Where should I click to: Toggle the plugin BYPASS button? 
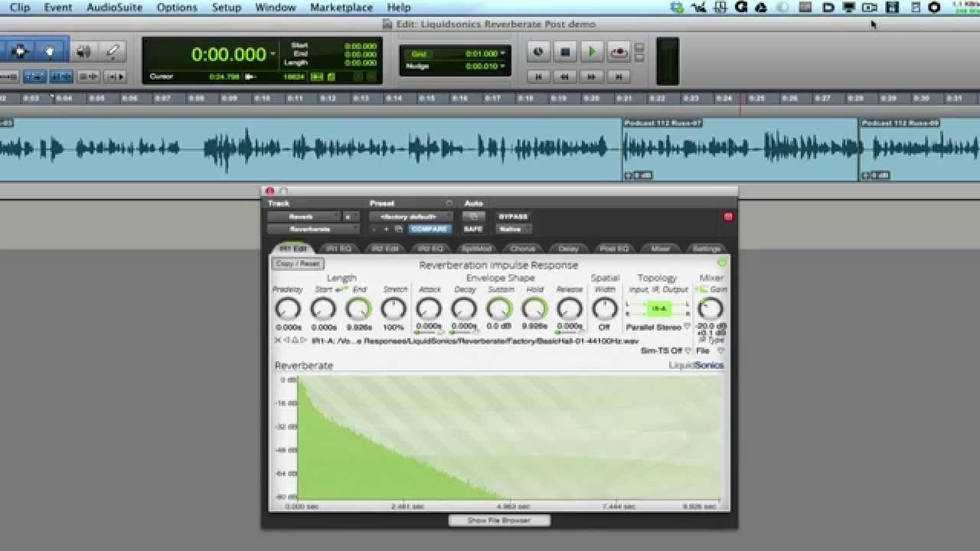pyautogui.click(x=513, y=217)
